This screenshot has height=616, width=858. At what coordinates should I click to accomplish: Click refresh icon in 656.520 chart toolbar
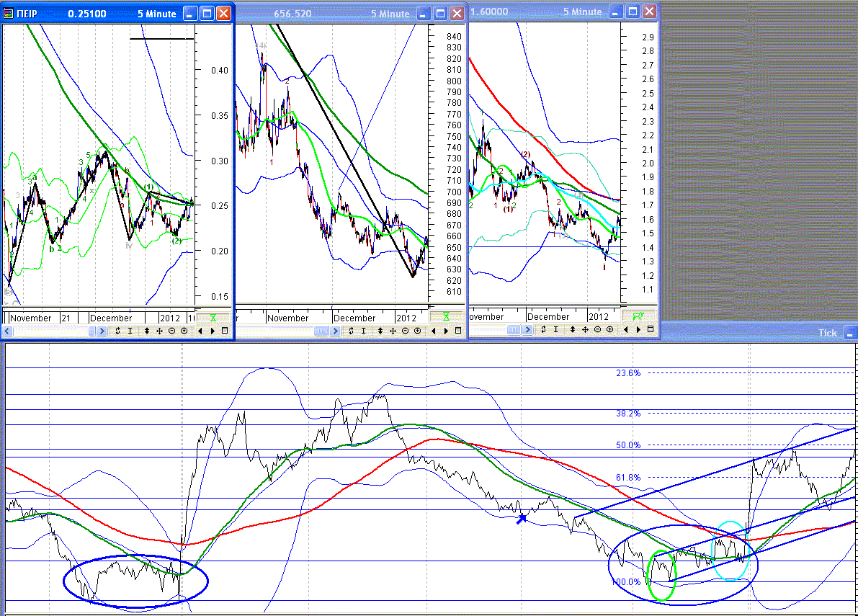click(x=351, y=331)
